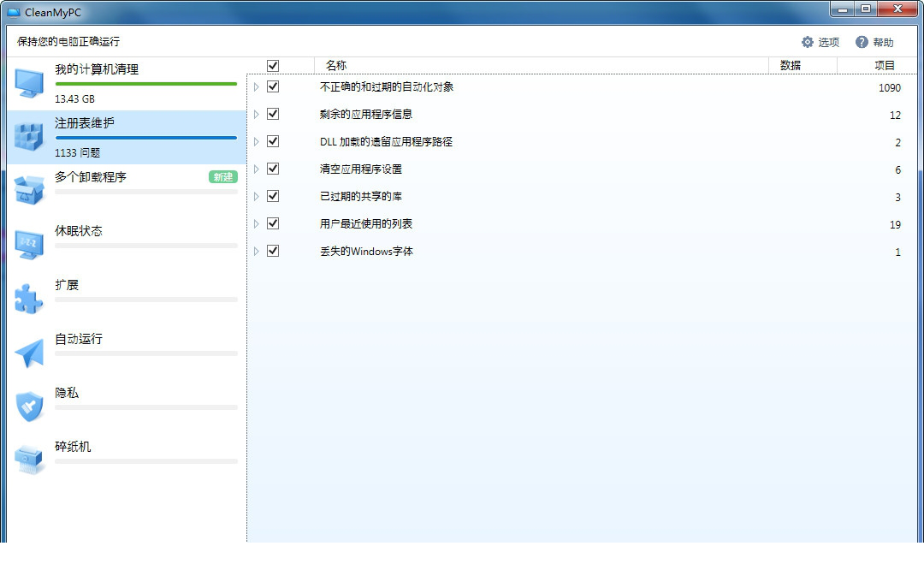
Task: Click item count 6 for 清空应用程序设置
Action: pos(897,169)
